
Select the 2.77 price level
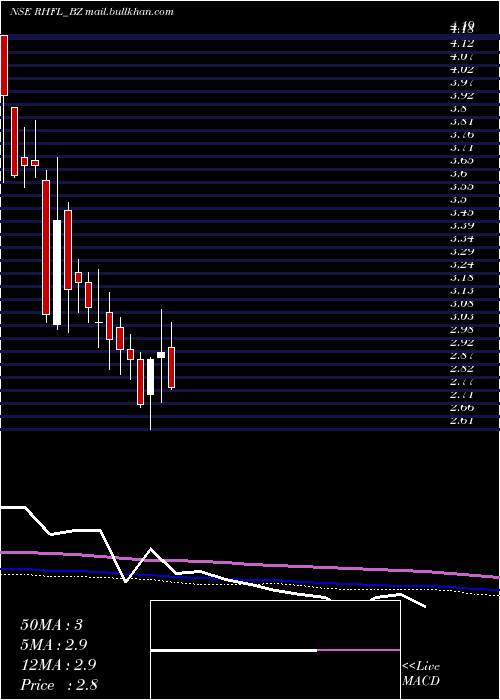[x=462, y=381]
